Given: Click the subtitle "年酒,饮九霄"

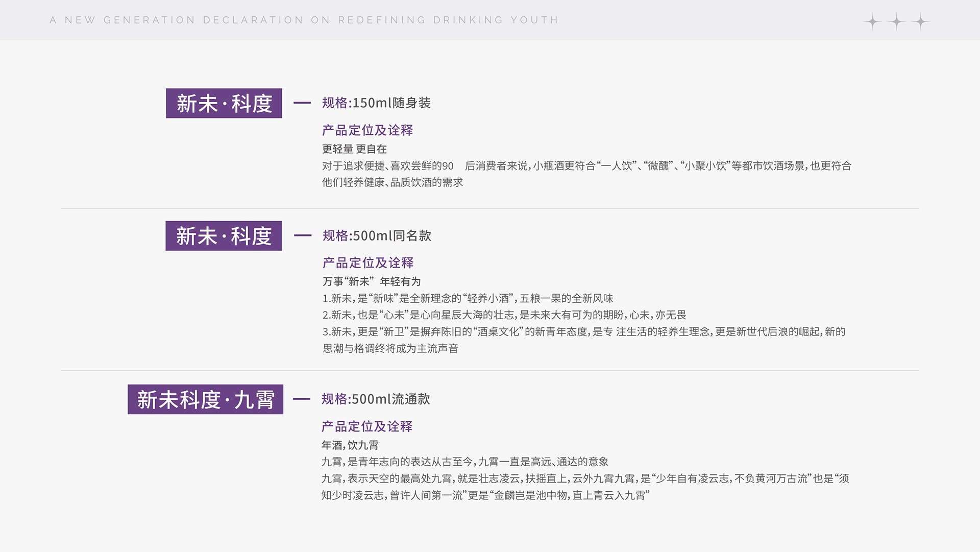Looking at the screenshot, I should click(350, 445).
